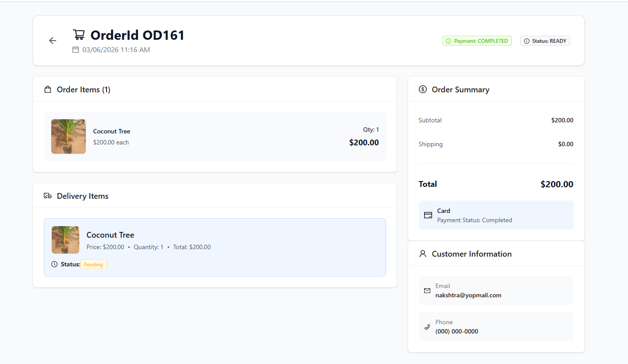Screen dimensions: 628x364
Task: Click the (000) 000-0000 phone number
Action: tap(457, 331)
